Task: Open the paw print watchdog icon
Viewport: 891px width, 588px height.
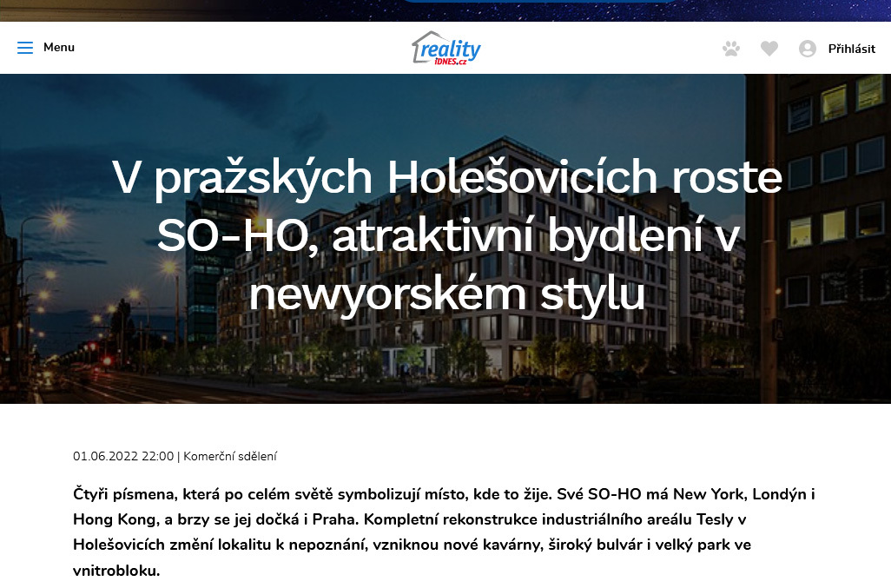Action: [x=731, y=49]
